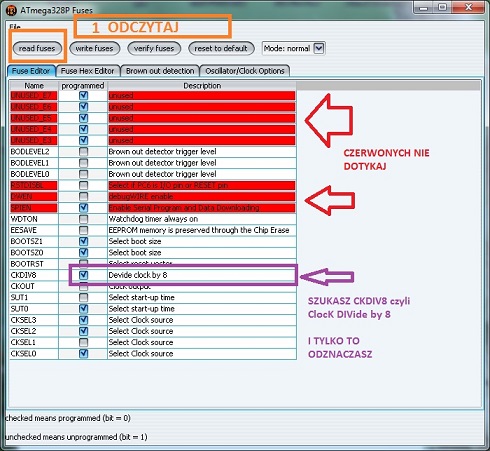Click the Description column header

point(202,86)
